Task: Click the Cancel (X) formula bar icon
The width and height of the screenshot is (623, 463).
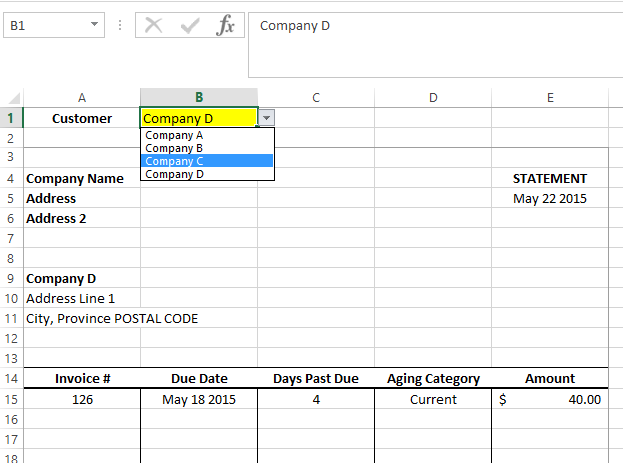Action: click(153, 26)
